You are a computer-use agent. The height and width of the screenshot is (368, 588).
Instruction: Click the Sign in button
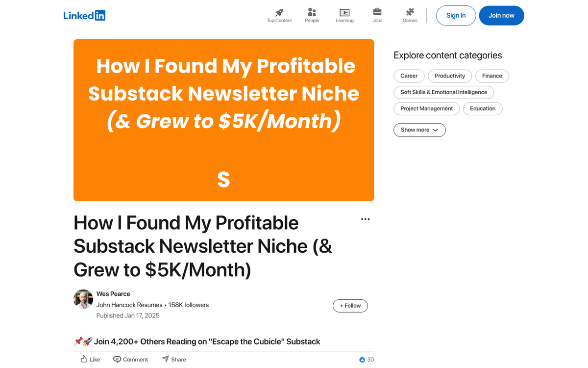point(456,15)
